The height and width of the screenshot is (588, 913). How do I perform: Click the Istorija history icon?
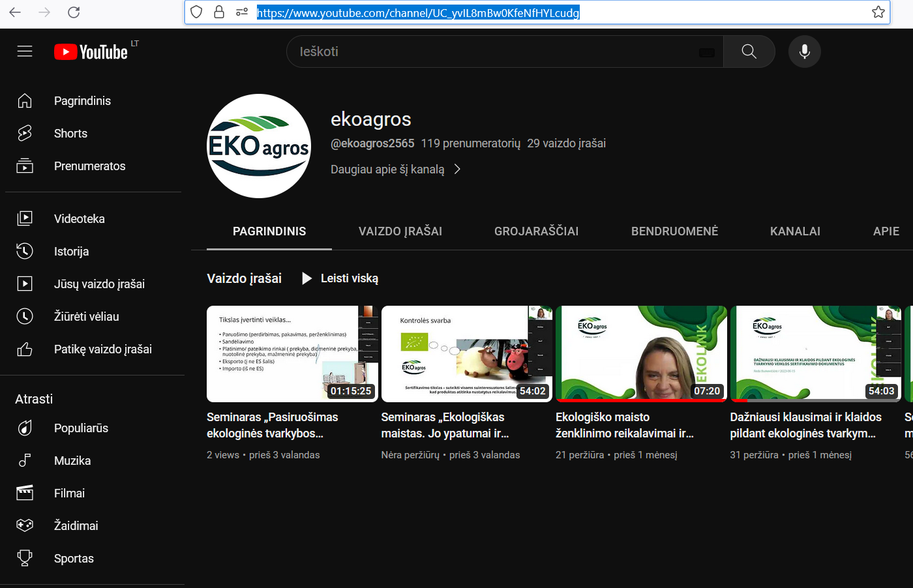(25, 251)
